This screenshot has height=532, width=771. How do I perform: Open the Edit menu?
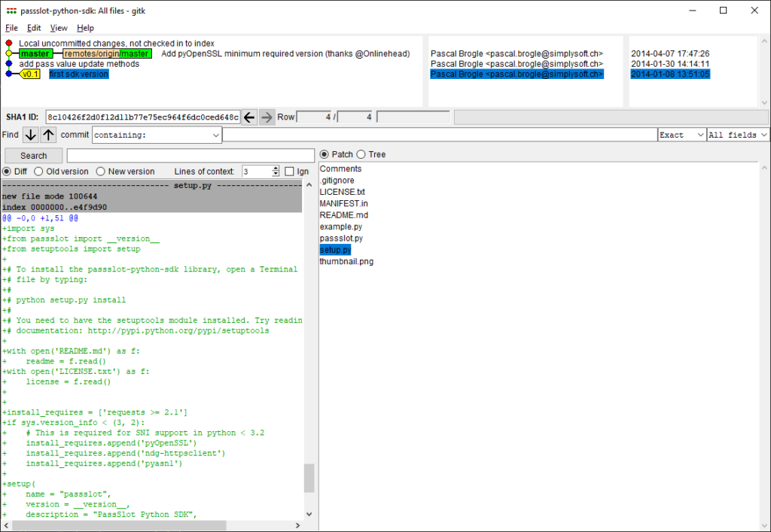click(x=34, y=28)
